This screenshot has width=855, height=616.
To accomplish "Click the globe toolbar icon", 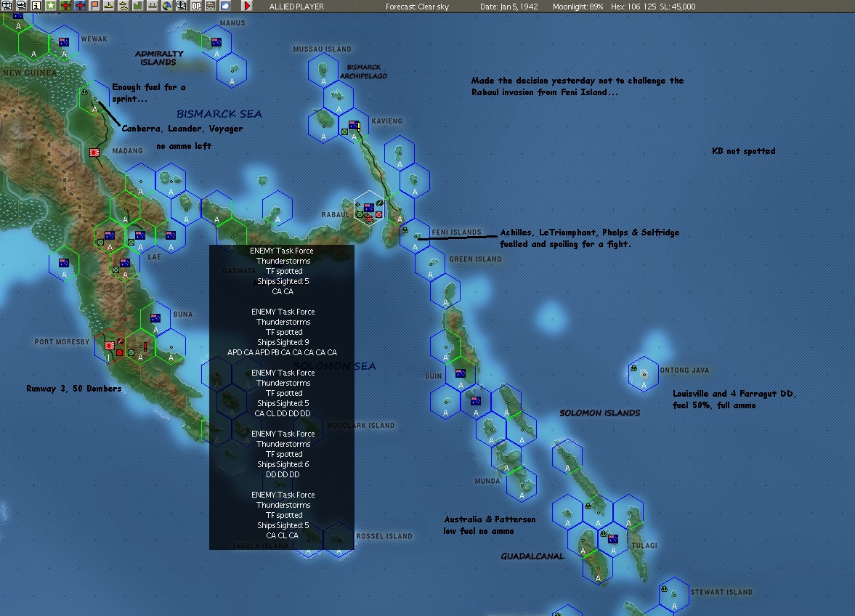I will pyautogui.click(x=167, y=6).
